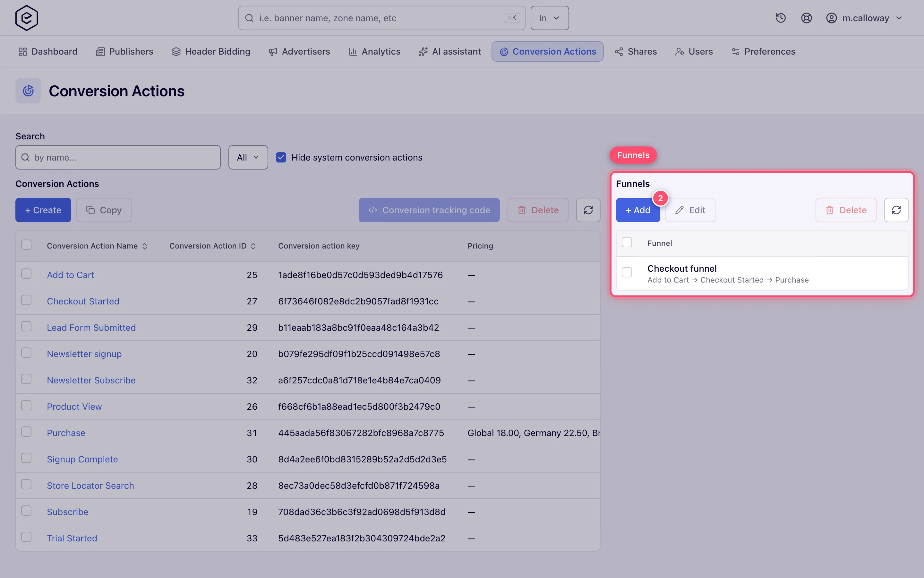
Task: Edit the selected funnel
Action: (690, 210)
